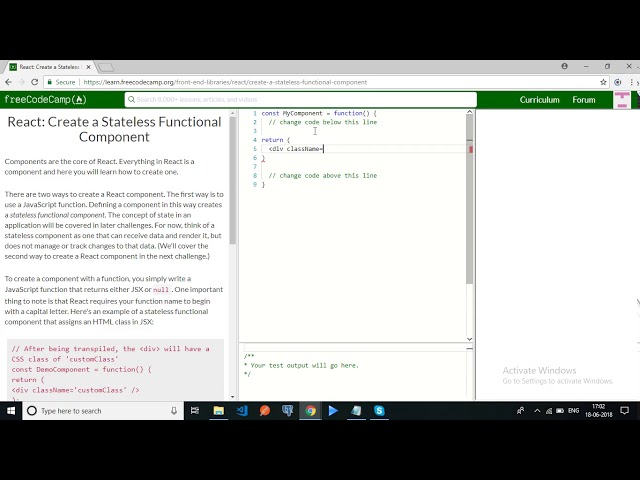Open Task View on the taskbar

tap(195, 411)
